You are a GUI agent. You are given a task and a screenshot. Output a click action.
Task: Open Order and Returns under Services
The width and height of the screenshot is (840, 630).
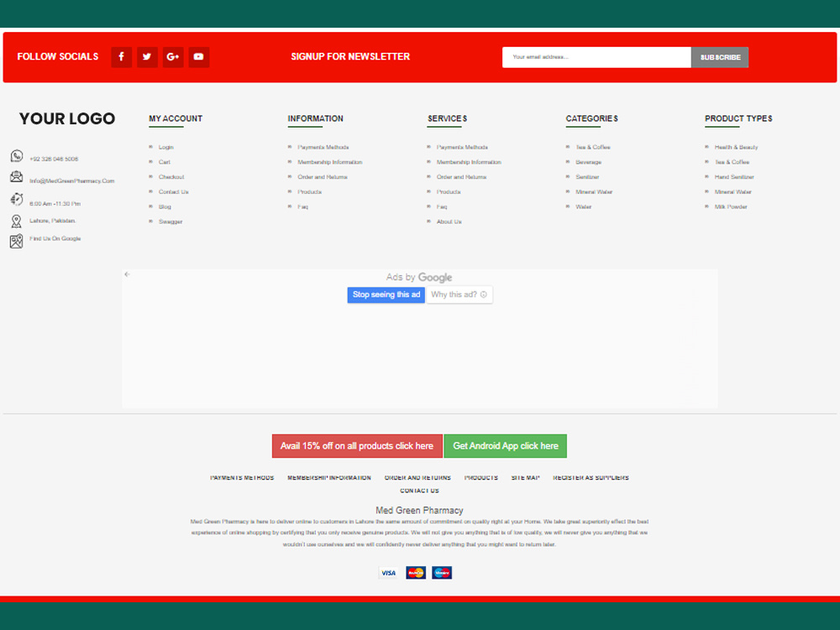click(462, 177)
